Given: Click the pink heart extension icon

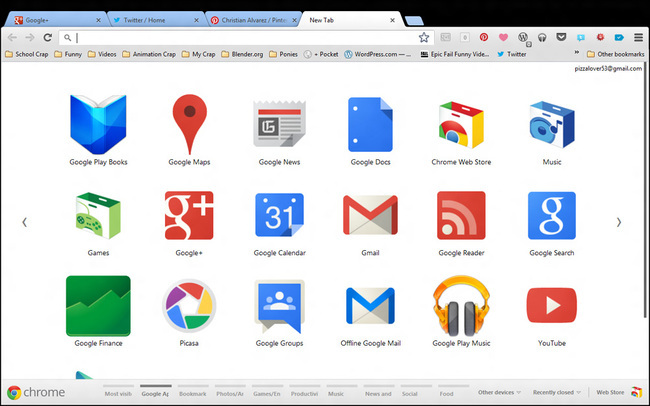Looking at the screenshot, I should coord(503,37).
